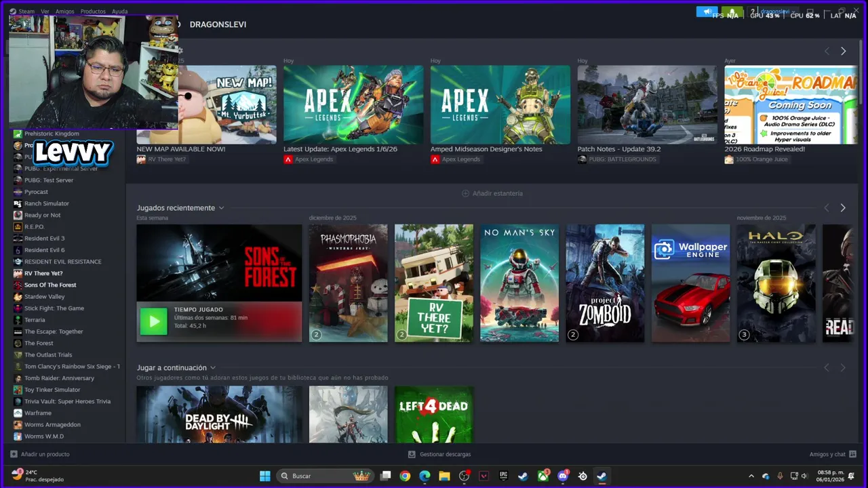This screenshot has width=868, height=488.
Task: Open 2026 Roadmap Revealed! news
Action: (x=791, y=104)
